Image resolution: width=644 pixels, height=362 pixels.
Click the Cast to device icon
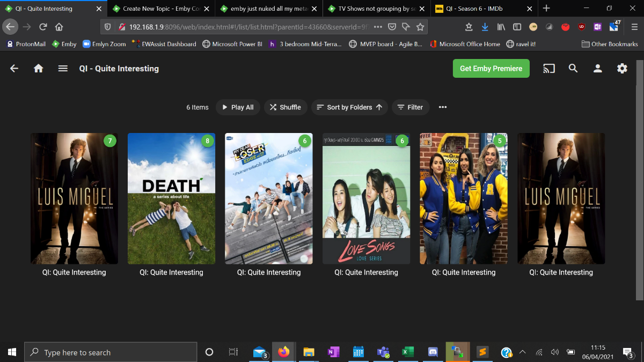[x=548, y=69]
